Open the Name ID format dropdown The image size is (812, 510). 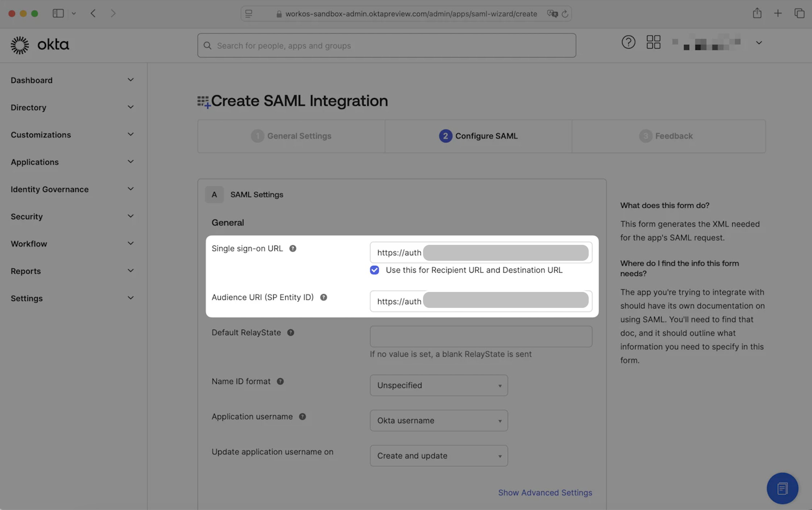pyautogui.click(x=439, y=385)
